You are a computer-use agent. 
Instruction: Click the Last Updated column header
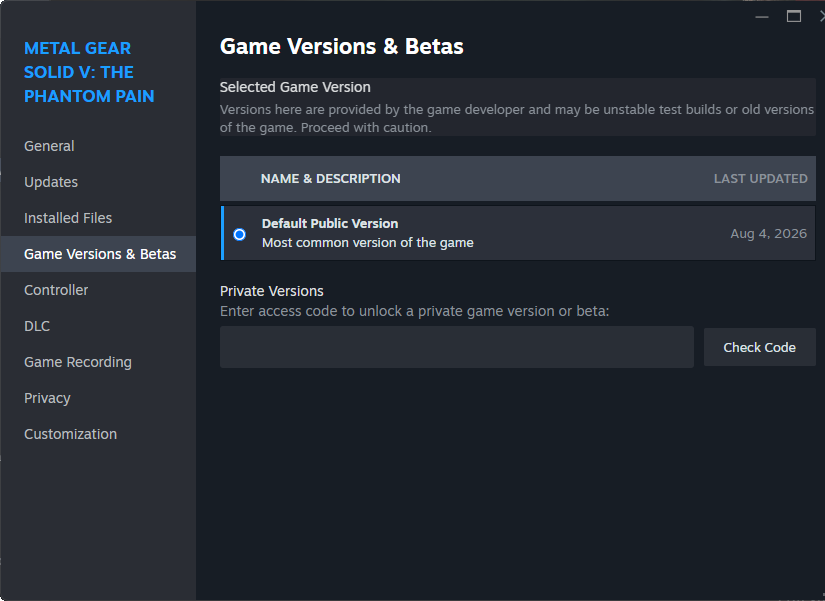760,179
